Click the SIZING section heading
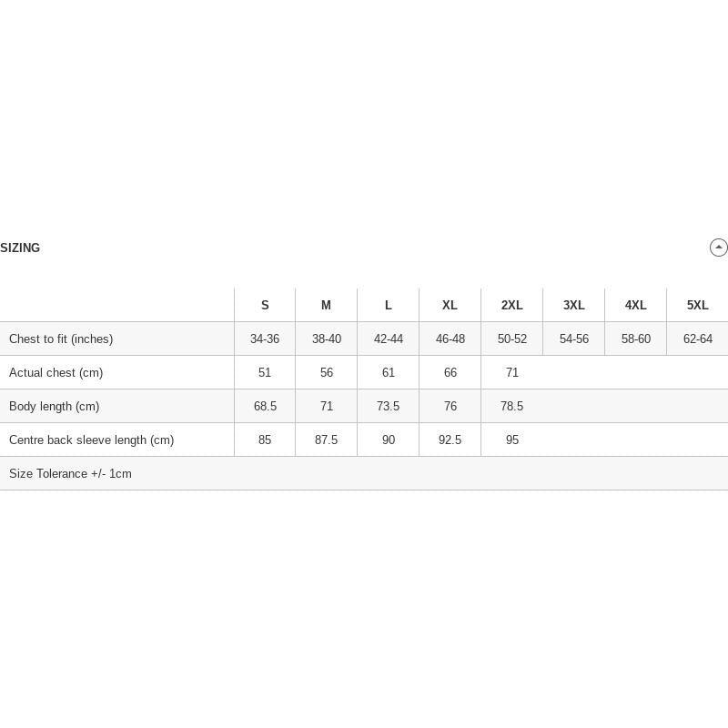The width and height of the screenshot is (728, 728). click(x=20, y=248)
